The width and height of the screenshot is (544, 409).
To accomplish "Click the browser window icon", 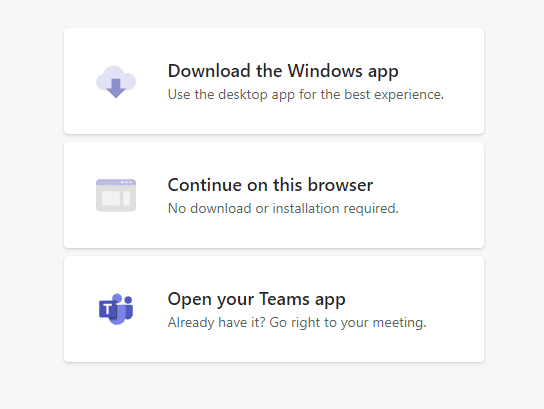I will click(116, 195).
